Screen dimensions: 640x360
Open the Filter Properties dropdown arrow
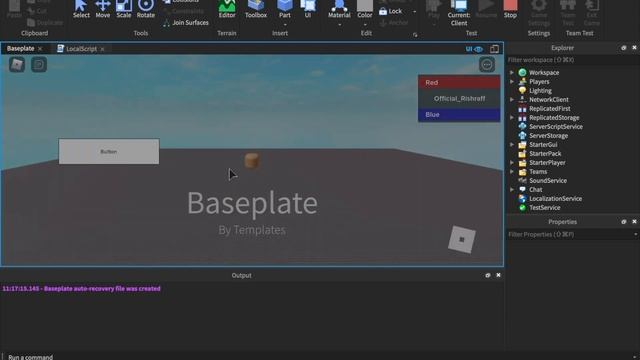[636, 235]
